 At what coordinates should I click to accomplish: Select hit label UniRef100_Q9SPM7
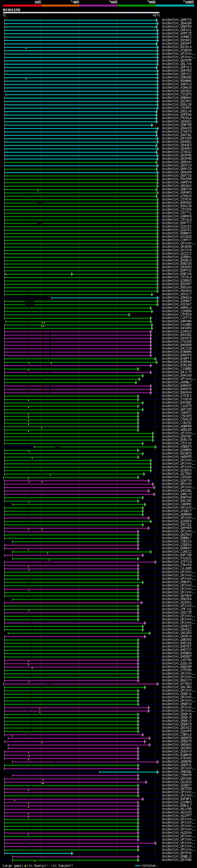(177, 43)
